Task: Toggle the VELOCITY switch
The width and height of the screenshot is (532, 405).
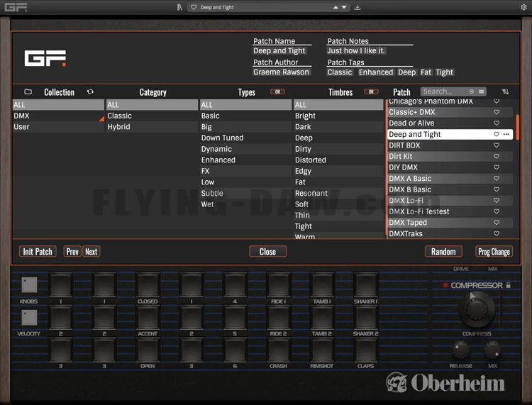Action: click(x=29, y=317)
